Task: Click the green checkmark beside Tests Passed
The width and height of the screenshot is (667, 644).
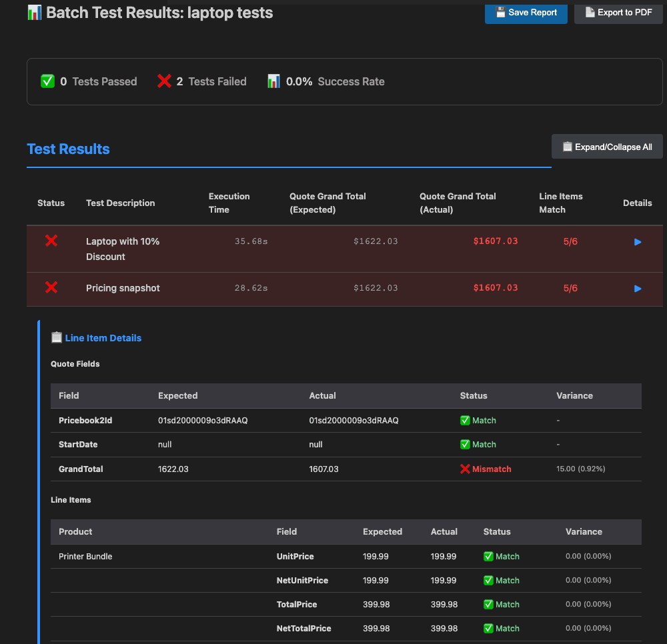Action: pyautogui.click(x=47, y=81)
